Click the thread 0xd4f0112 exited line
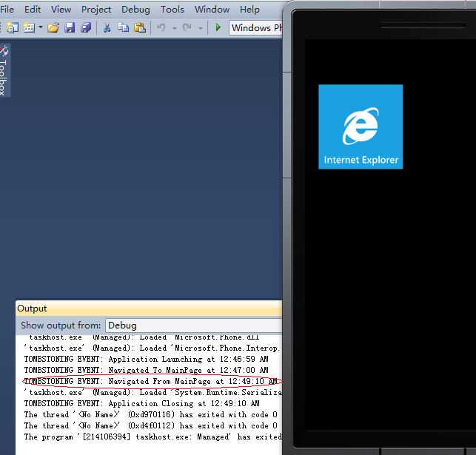Screen dimensions: 476x455 pos(151,426)
